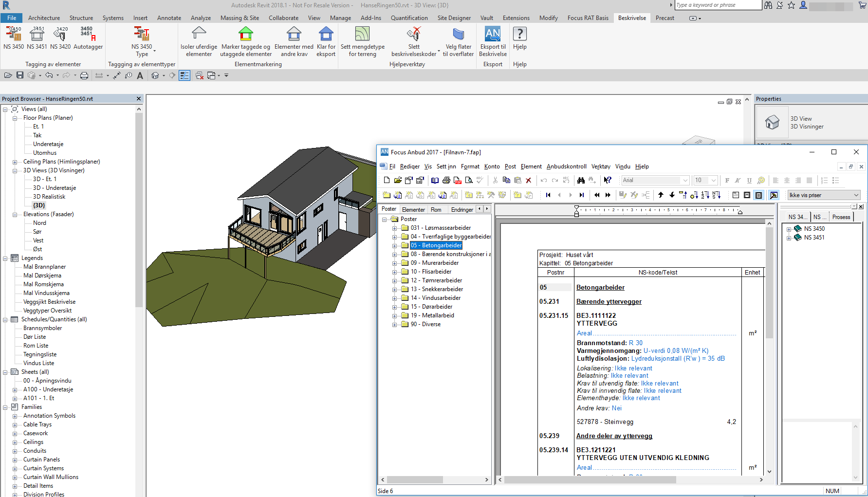Open the Architecture ribbon tab
The height and width of the screenshot is (497, 868).
[44, 18]
